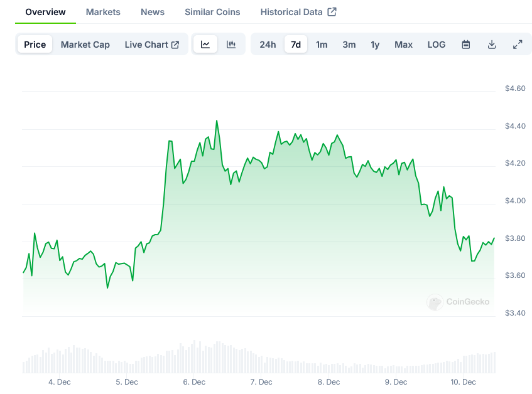Select the 1m time range
The image size is (532, 394).
coord(322,45)
